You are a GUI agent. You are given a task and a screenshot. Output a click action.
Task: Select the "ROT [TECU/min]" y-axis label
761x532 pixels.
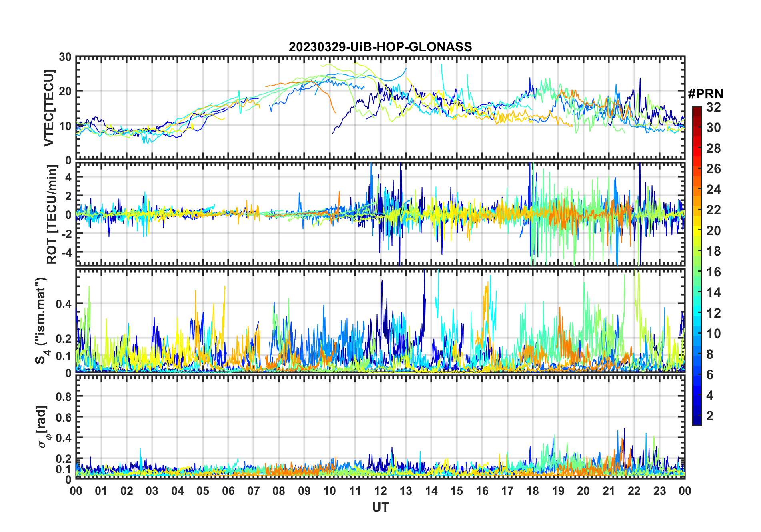pos(52,214)
